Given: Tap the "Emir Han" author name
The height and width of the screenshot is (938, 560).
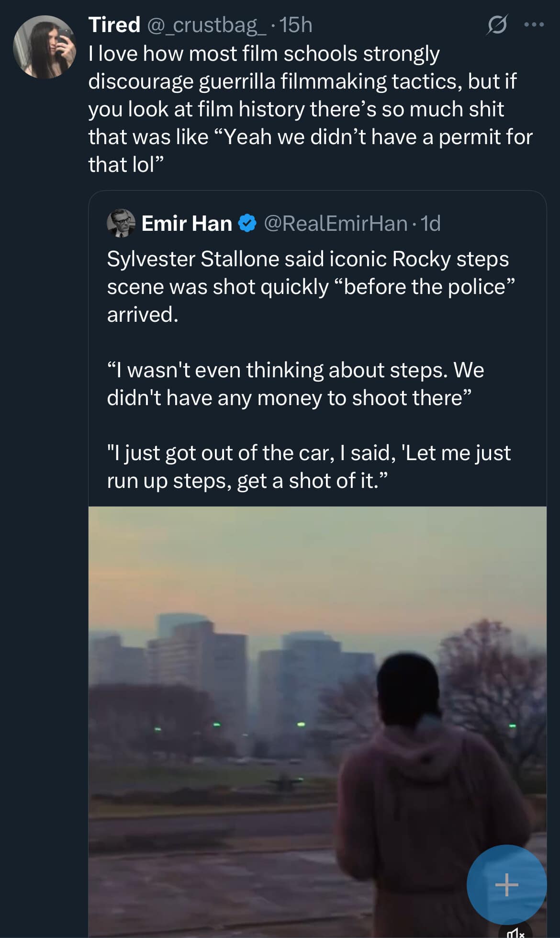Looking at the screenshot, I should point(187,224).
